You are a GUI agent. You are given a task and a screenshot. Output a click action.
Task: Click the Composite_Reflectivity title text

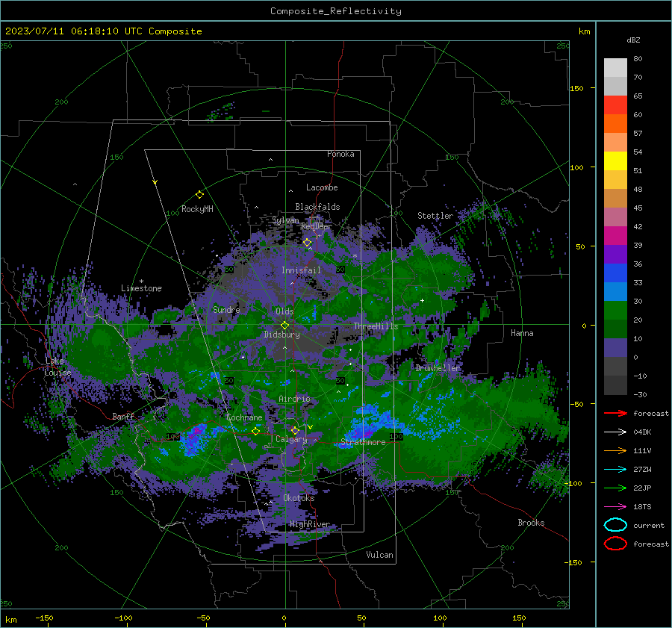(x=336, y=11)
